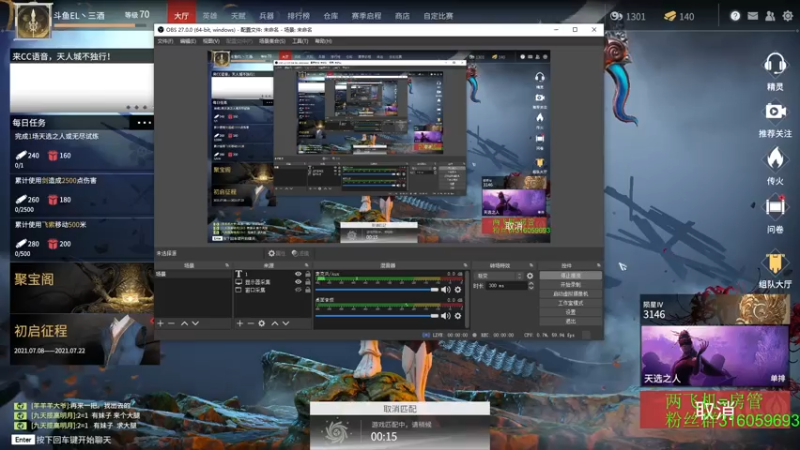Image resolution: width=800 pixels, height=450 pixels.
Task: Open the transition type dropdown in OBS
Action: click(498, 276)
